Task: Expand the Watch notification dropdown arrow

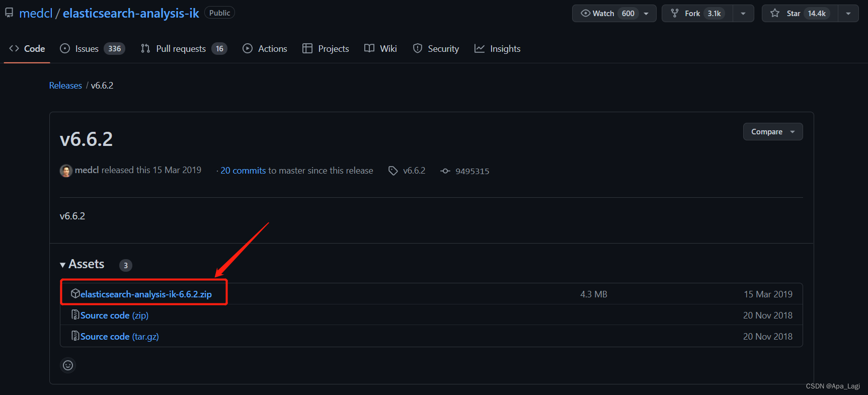Action: tap(646, 14)
